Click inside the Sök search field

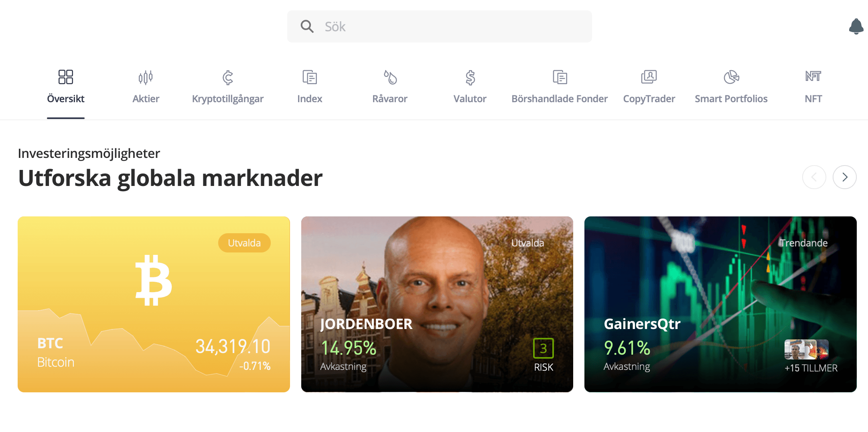(x=439, y=26)
